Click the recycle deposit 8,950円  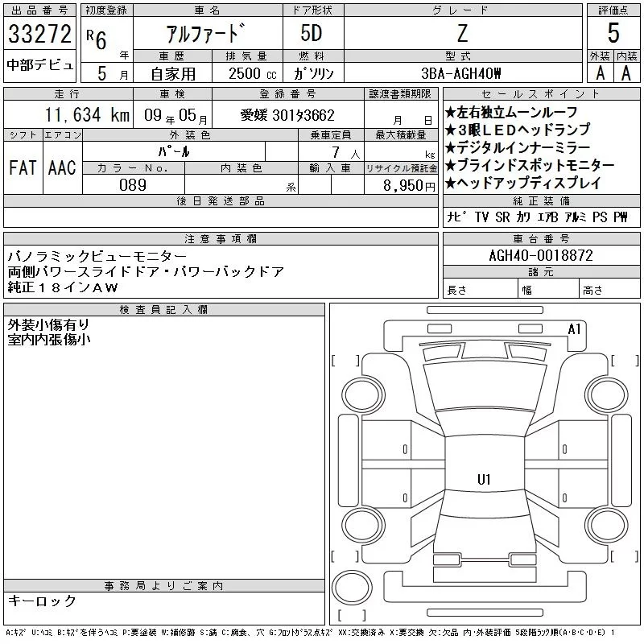409,186
